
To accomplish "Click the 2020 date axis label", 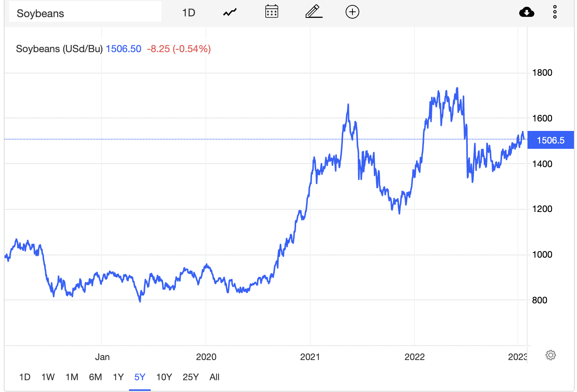I will pos(206,357).
